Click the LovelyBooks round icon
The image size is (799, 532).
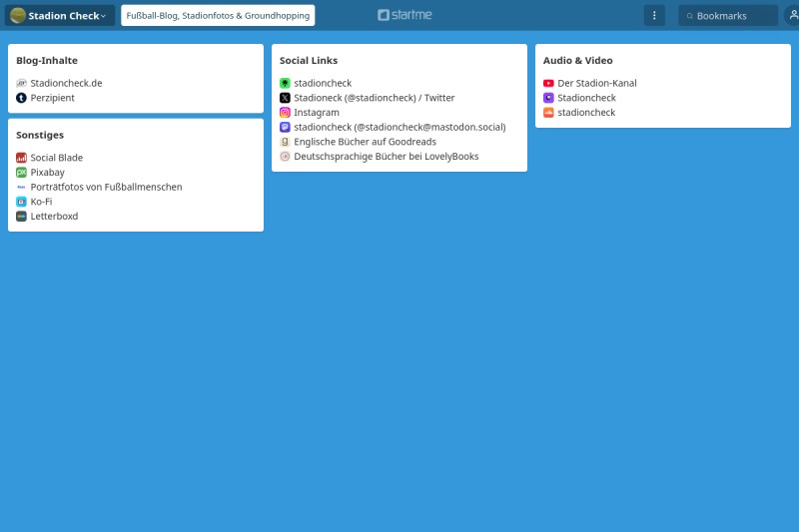pos(285,157)
